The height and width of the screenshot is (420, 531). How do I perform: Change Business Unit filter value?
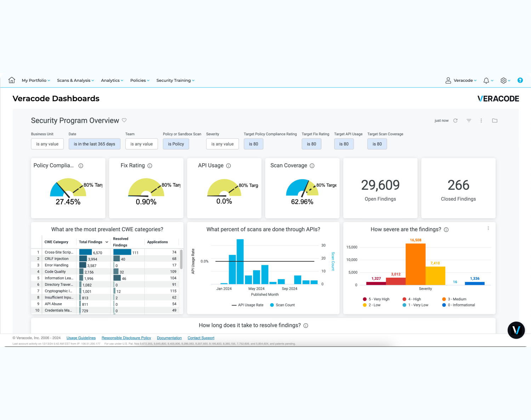[47, 144]
